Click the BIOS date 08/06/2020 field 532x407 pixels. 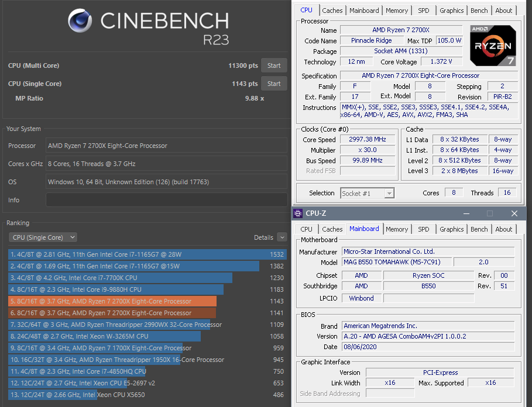tap(428, 347)
